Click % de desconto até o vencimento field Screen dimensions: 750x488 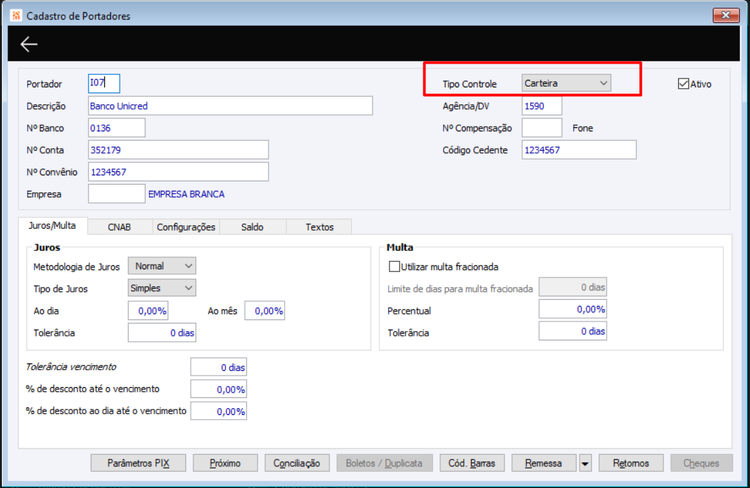pyautogui.click(x=219, y=389)
